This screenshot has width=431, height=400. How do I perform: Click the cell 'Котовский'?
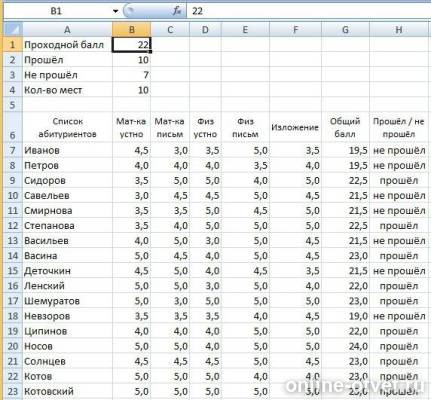coord(67,391)
